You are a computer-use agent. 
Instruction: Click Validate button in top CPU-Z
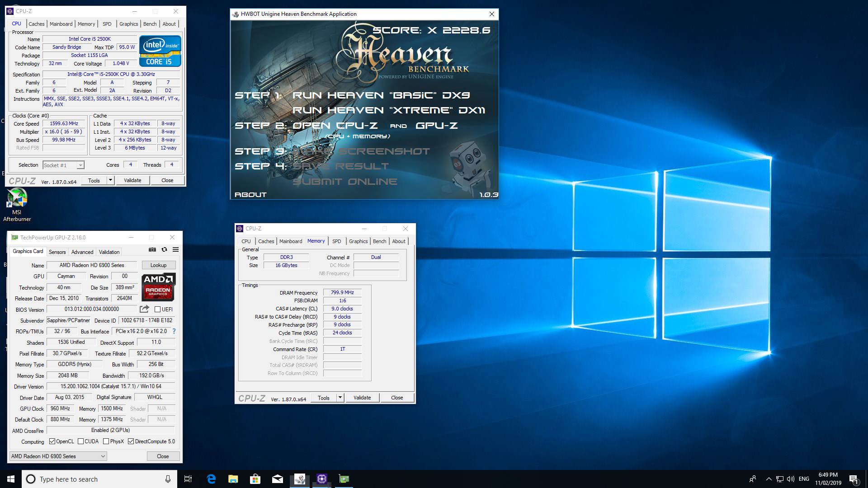[132, 180]
